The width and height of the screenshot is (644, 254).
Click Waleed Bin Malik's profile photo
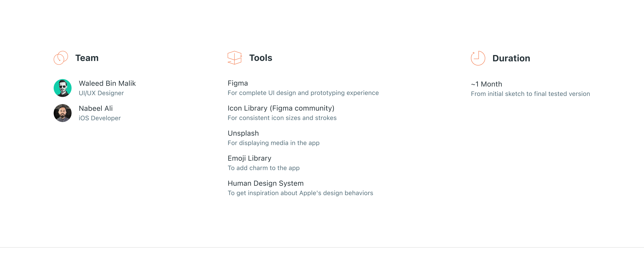pos(63,88)
